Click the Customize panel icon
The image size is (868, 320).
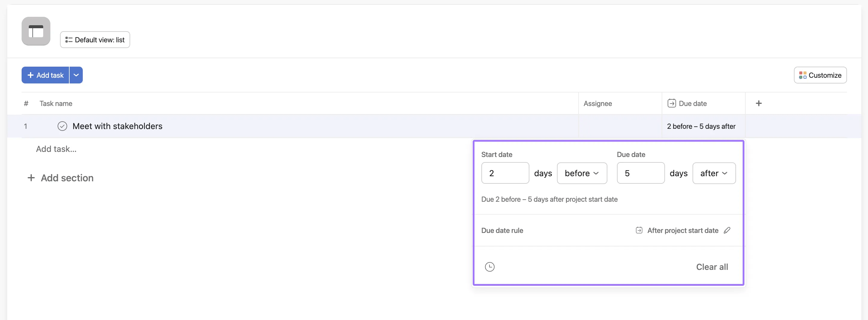point(803,75)
